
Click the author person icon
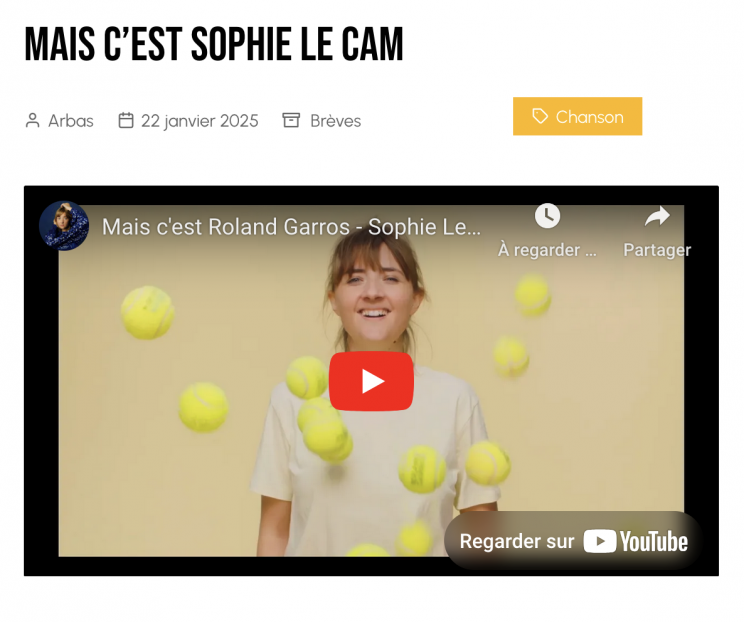(x=32, y=121)
